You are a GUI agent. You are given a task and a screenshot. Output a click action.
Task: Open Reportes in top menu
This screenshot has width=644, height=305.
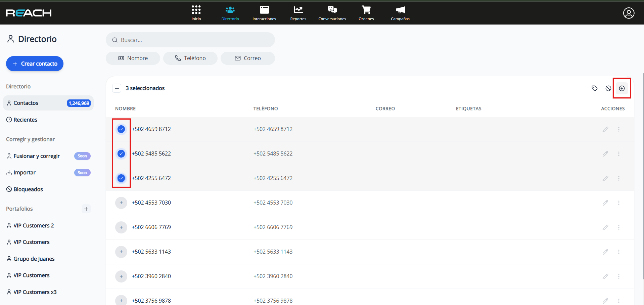pyautogui.click(x=298, y=13)
